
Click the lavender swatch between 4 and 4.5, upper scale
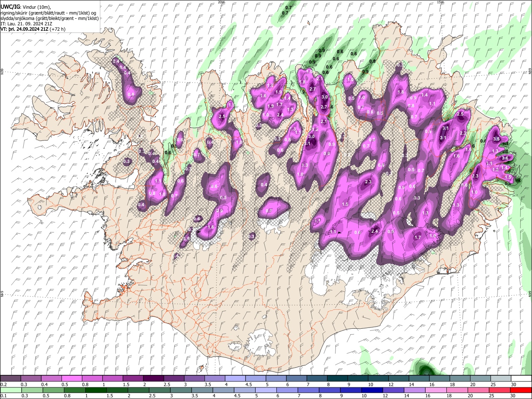click(x=235, y=378)
